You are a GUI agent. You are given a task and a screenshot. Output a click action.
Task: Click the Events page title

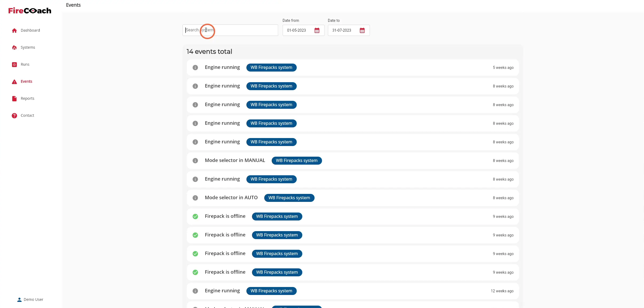pos(73,5)
